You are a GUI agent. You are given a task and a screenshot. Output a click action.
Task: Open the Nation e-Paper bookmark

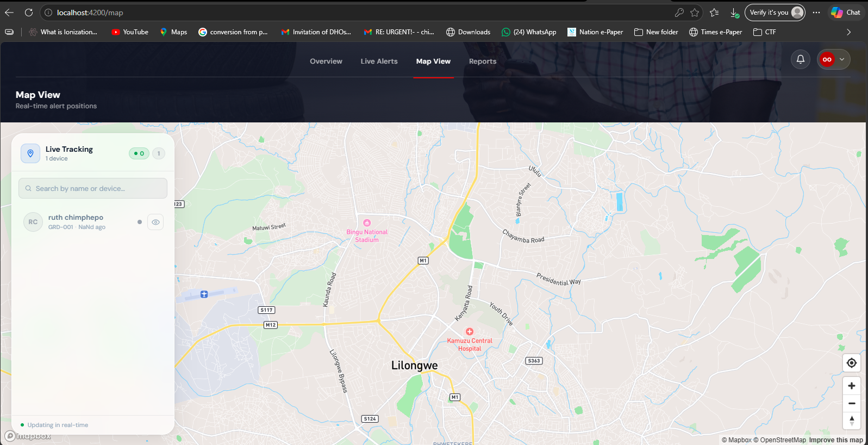click(x=595, y=32)
